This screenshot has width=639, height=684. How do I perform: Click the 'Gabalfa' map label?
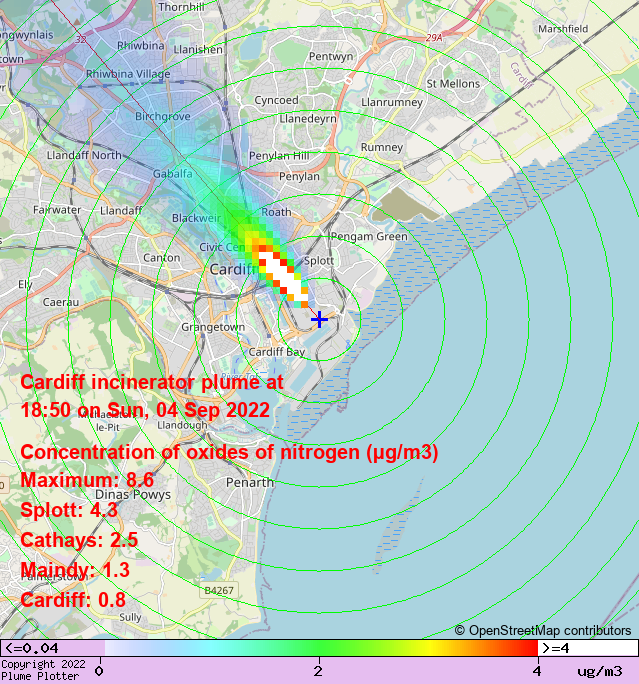pyautogui.click(x=173, y=174)
